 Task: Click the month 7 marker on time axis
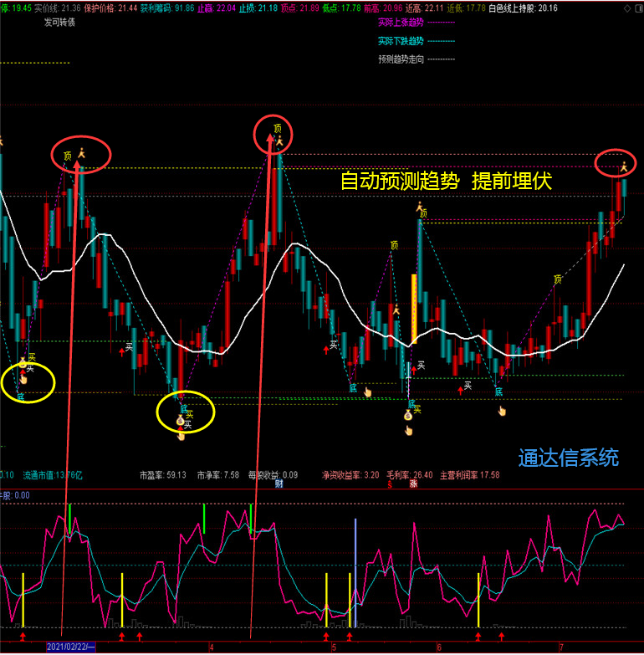pyautogui.click(x=561, y=647)
